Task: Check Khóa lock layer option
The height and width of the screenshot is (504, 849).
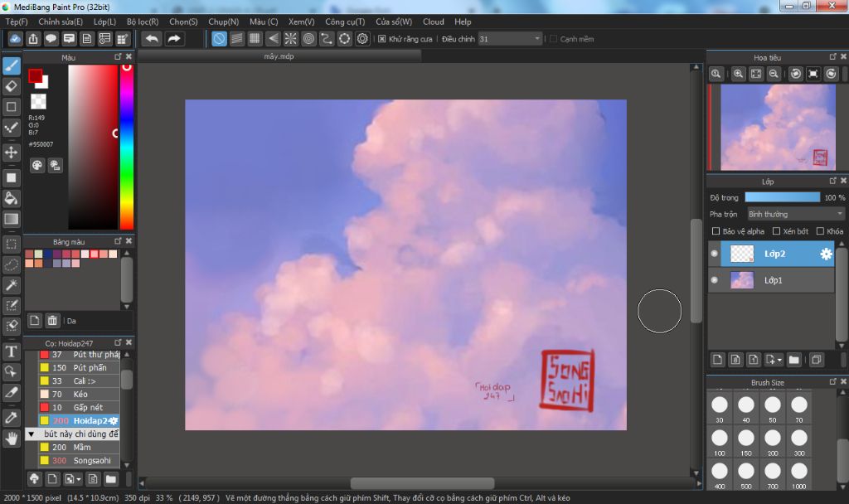Action: pos(820,231)
